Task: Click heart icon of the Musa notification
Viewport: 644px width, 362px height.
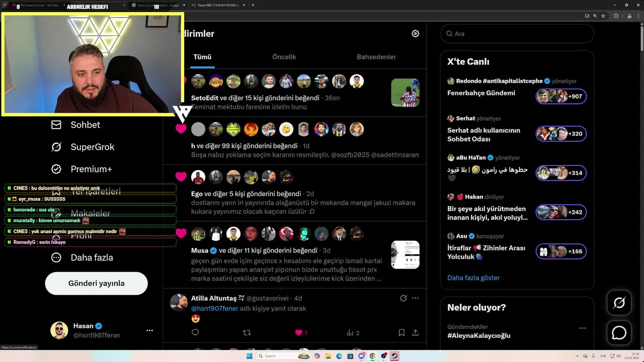Action: (x=181, y=233)
